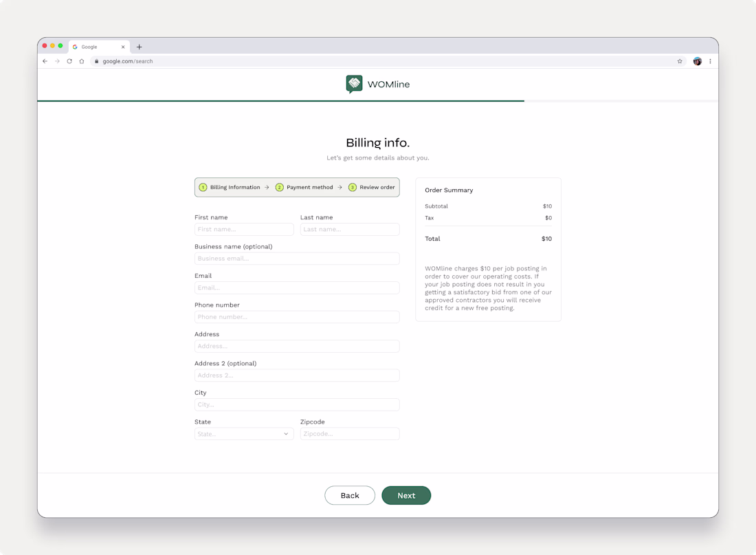This screenshot has height=555, width=756.
Task: Click the Address input field
Action: [297, 346]
